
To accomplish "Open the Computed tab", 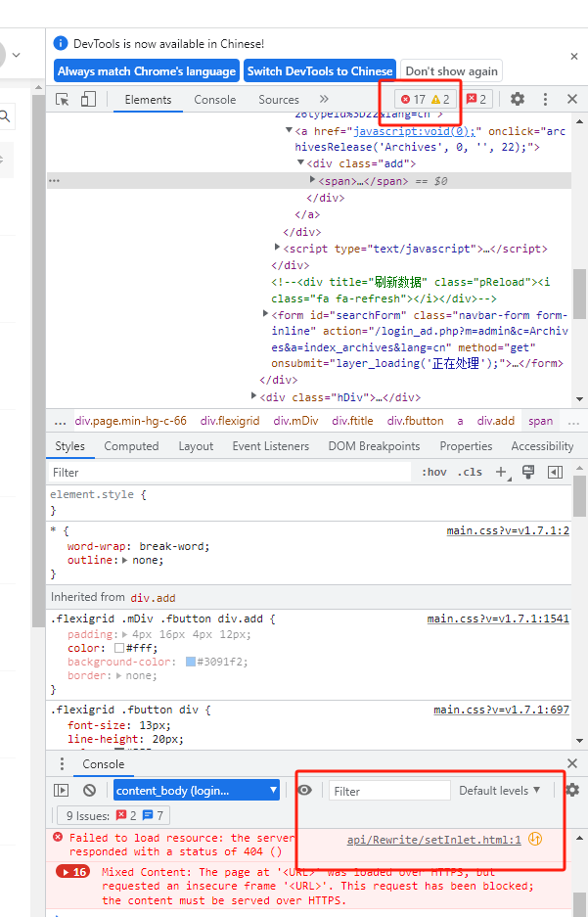I will [131, 446].
